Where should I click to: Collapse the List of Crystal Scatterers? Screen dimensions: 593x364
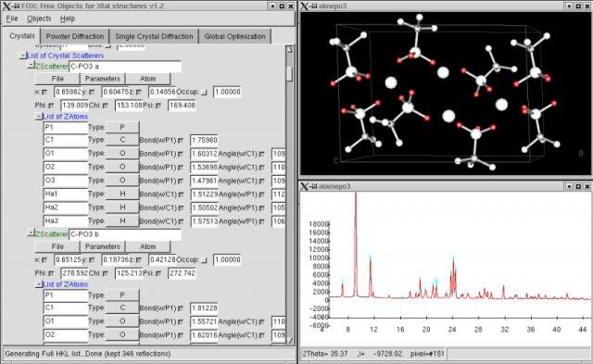coord(23,56)
